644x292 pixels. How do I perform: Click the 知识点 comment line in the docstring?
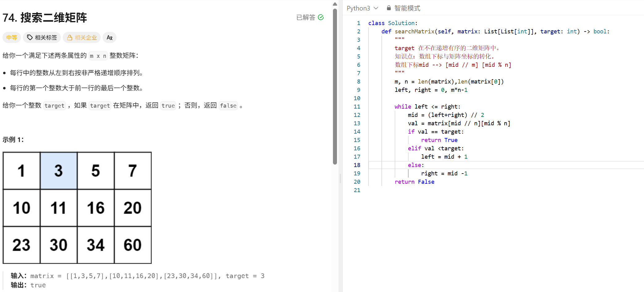(444, 56)
